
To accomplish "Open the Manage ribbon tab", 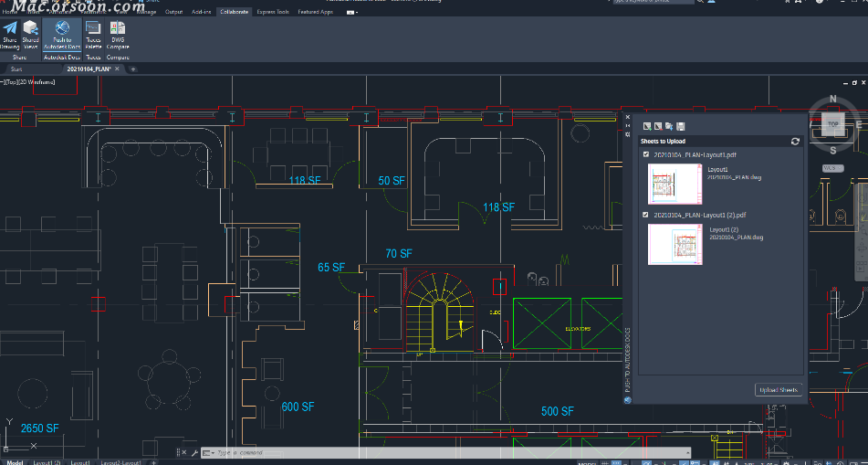I will 146,12.
